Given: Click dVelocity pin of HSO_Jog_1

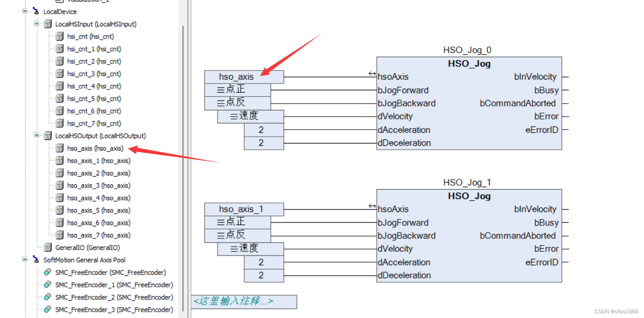Looking at the screenshot, I should 395,249.
